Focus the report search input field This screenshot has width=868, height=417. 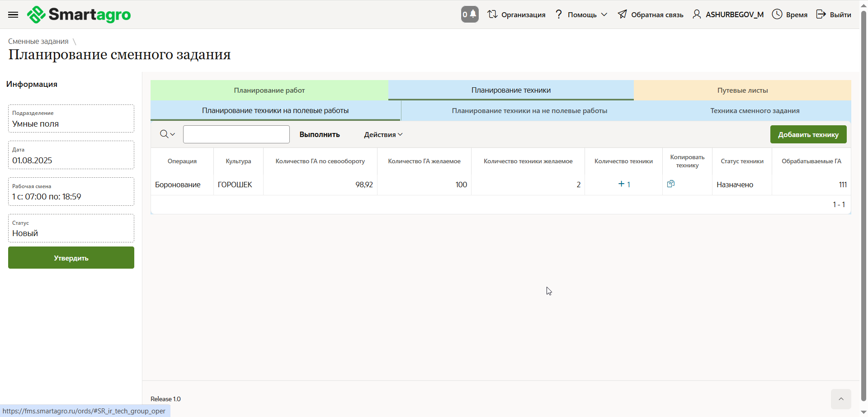pyautogui.click(x=236, y=134)
